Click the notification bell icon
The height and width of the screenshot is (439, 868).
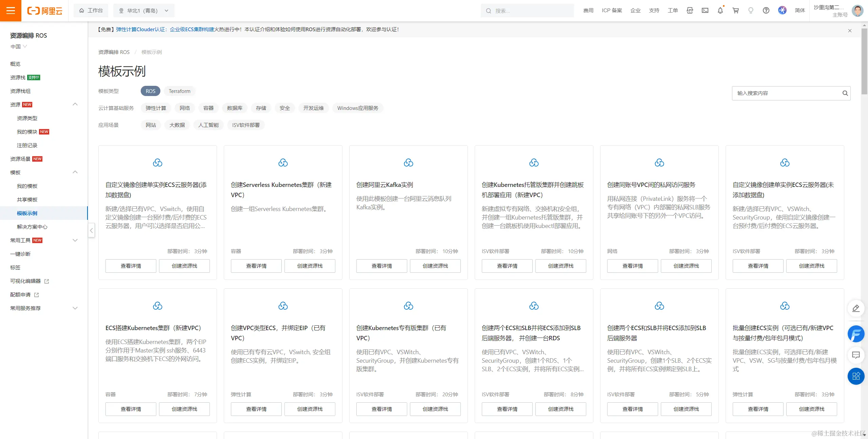pyautogui.click(x=720, y=11)
